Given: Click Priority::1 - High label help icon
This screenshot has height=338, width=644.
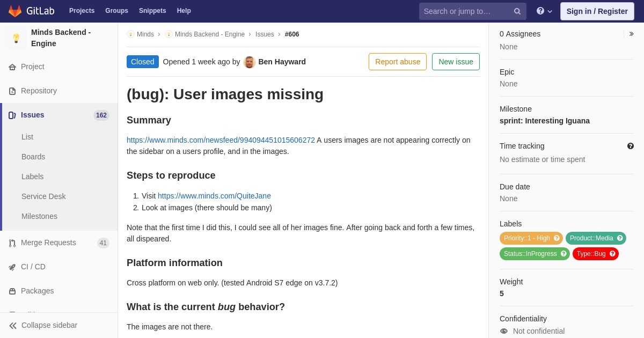Looking at the screenshot, I should coord(557,238).
